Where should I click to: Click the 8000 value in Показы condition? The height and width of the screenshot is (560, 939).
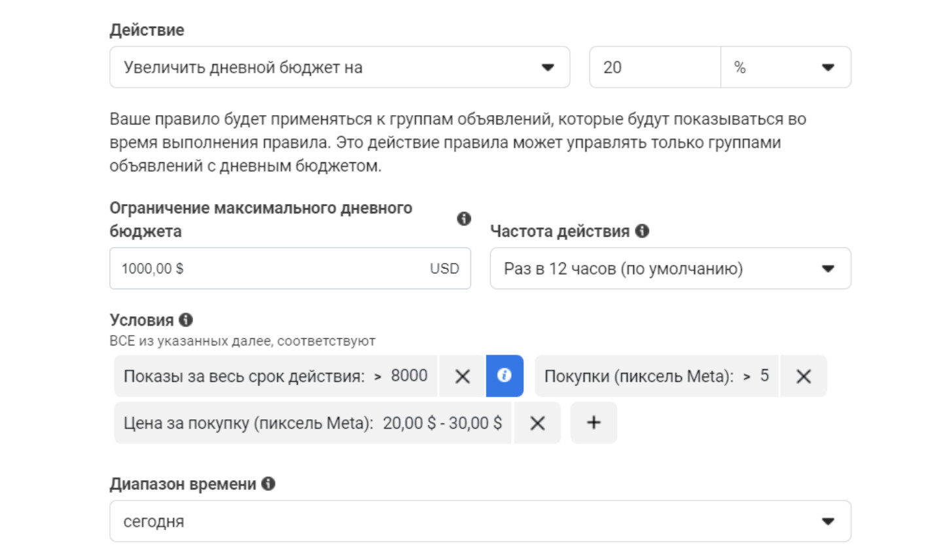pyautogui.click(x=409, y=376)
